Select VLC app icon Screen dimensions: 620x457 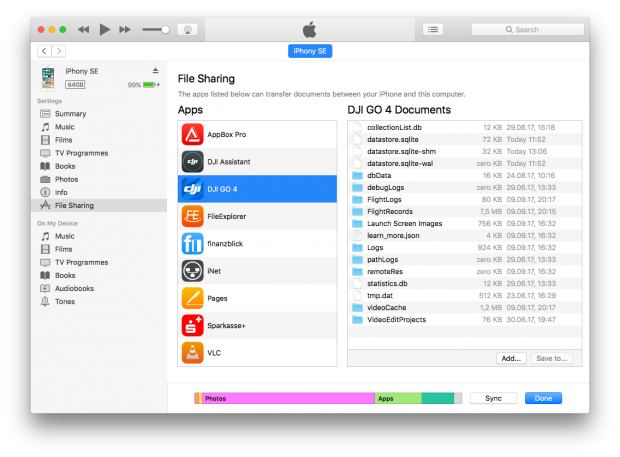(x=193, y=353)
